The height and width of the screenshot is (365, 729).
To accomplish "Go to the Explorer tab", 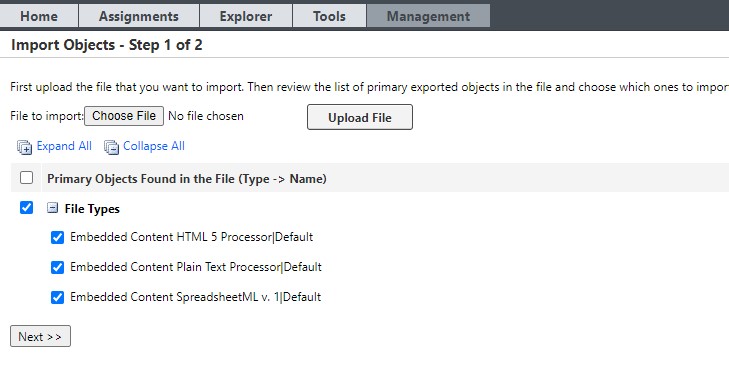I will click(x=245, y=16).
